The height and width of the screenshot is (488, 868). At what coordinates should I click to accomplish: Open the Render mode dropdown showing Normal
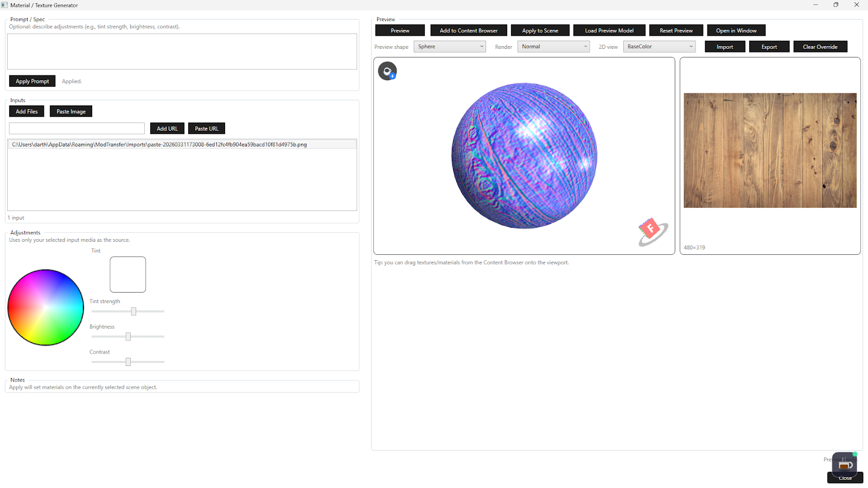552,46
